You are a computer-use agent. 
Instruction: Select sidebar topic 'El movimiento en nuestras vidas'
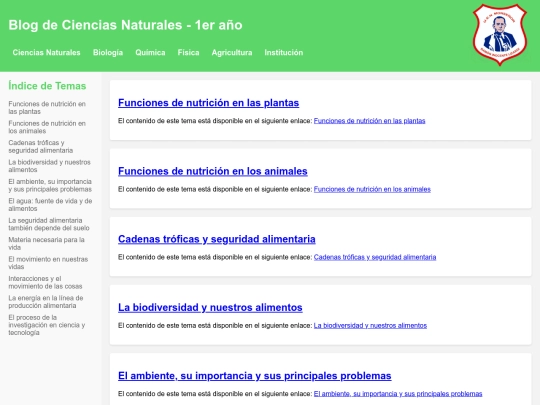point(48,263)
